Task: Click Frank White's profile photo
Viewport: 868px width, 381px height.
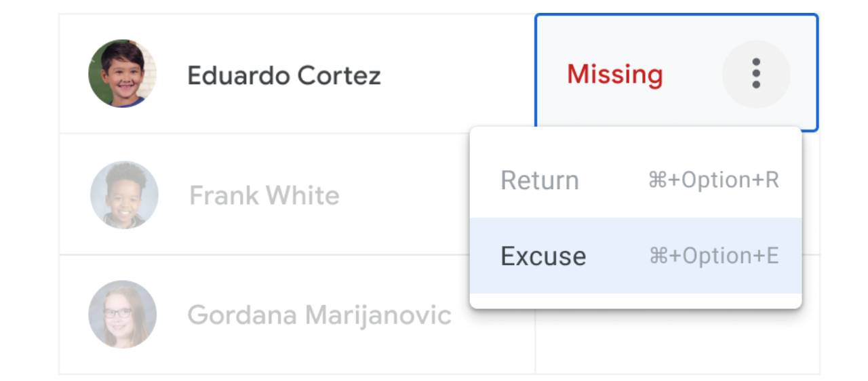Action: point(124,195)
